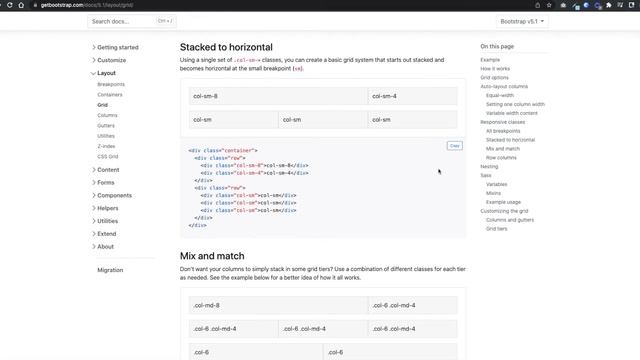The height and width of the screenshot is (360, 640).
Task: Focus the Search docs field
Action: [132, 21]
